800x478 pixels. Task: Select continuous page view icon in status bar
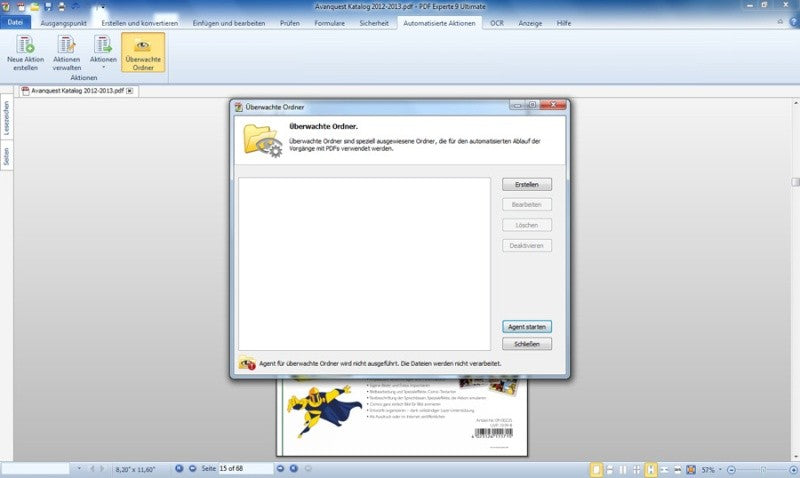click(609, 469)
